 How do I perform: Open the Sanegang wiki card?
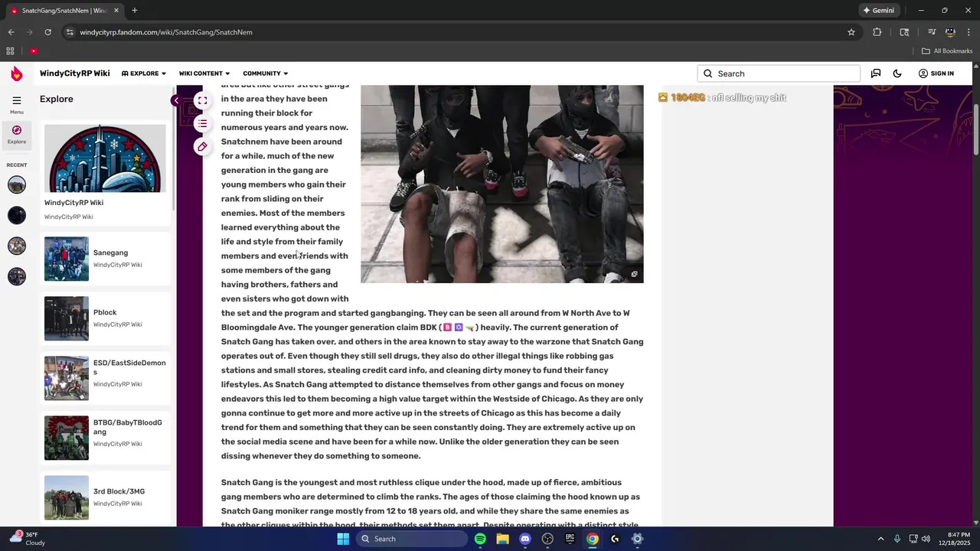[105, 259]
